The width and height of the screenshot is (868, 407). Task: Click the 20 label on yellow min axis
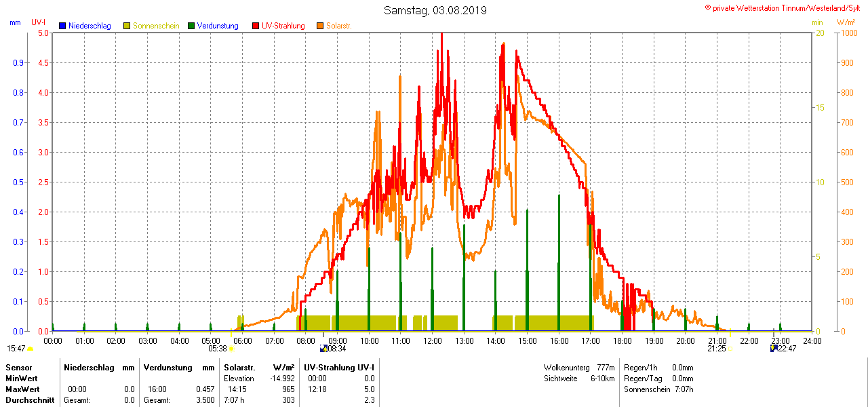(x=819, y=33)
